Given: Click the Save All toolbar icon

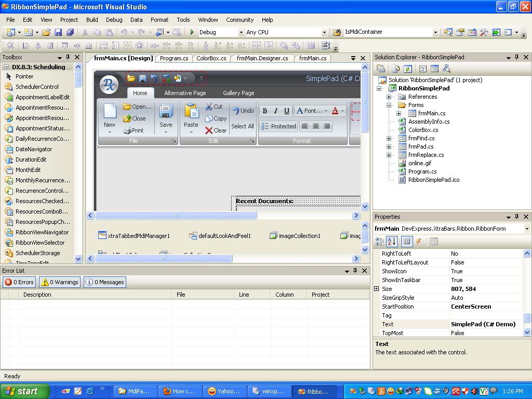Looking at the screenshot, I should [70, 32].
